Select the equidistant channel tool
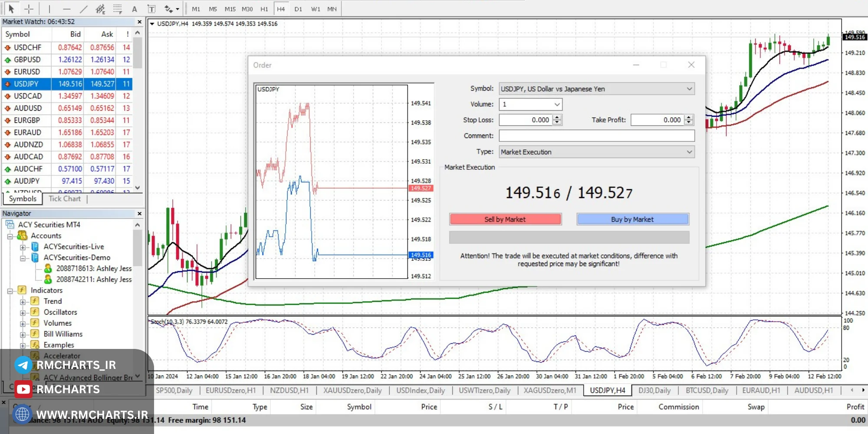This screenshot has width=868, height=434. click(100, 9)
